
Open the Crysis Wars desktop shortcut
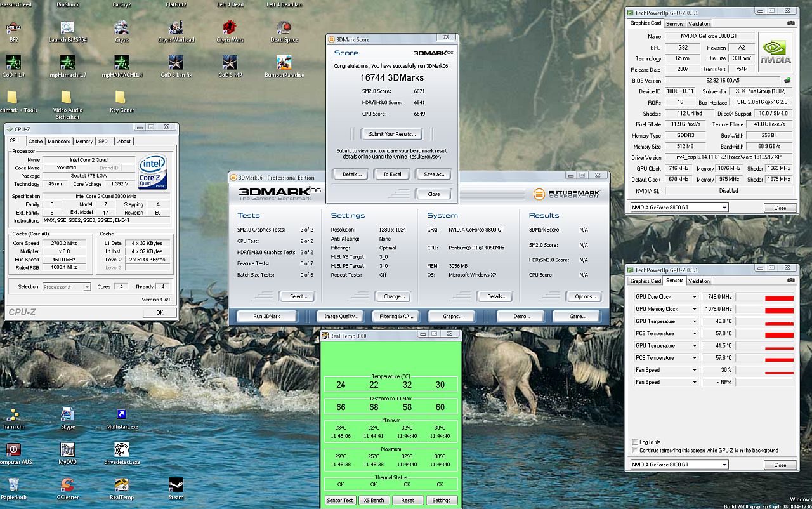click(230, 32)
